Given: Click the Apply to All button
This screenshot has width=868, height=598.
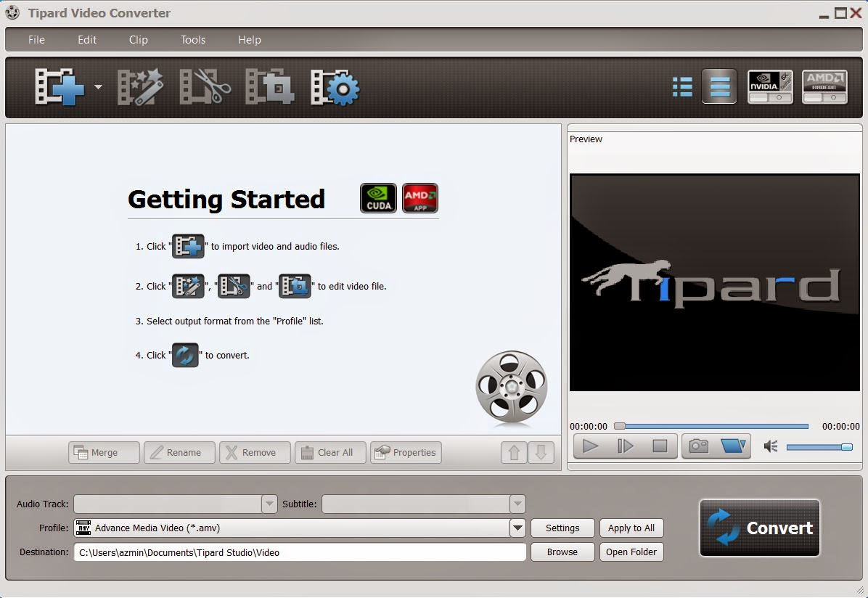Looking at the screenshot, I should (631, 528).
